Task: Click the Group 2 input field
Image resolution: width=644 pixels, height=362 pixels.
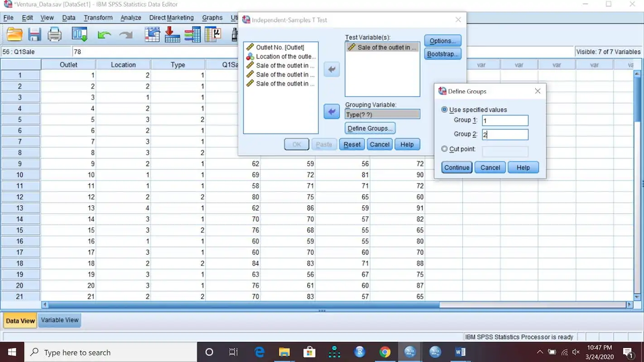Action: click(505, 134)
